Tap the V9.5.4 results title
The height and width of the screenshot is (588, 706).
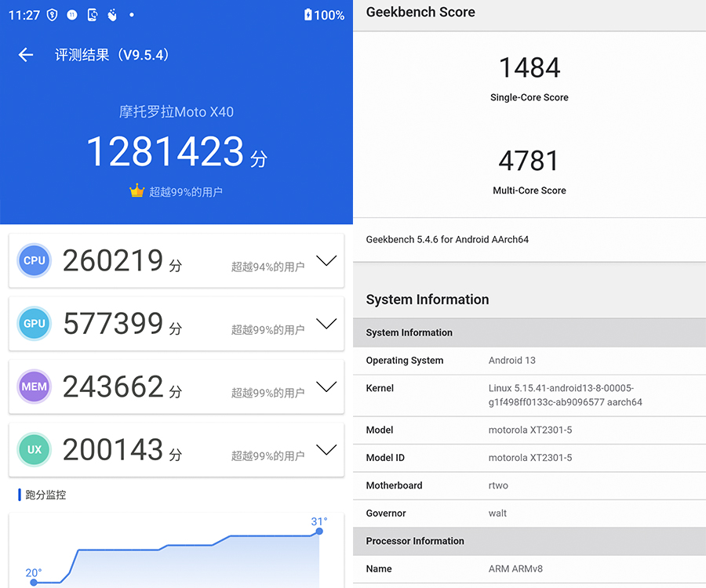pyautogui.click(x=111, y=55)
